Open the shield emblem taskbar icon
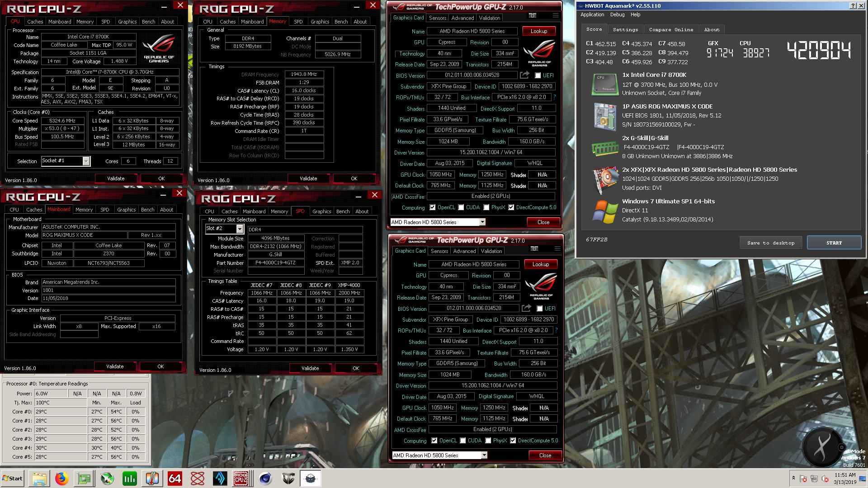 [288, 479]
